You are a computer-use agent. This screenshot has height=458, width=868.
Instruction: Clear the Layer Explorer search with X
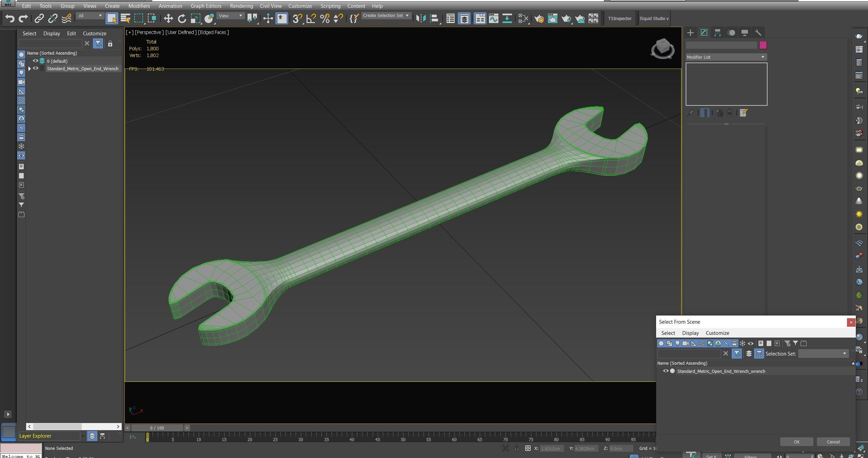pyautogui.click(x=87, y=43)
